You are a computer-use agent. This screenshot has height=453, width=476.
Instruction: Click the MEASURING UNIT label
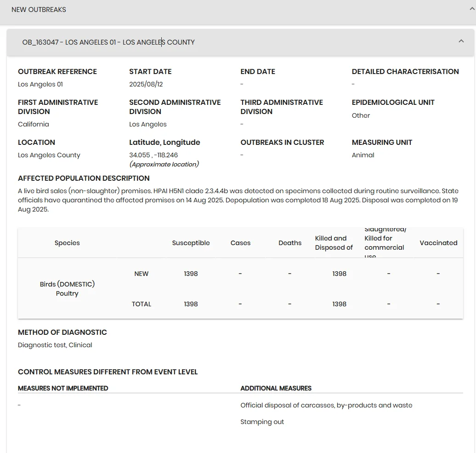pos(382,143)
